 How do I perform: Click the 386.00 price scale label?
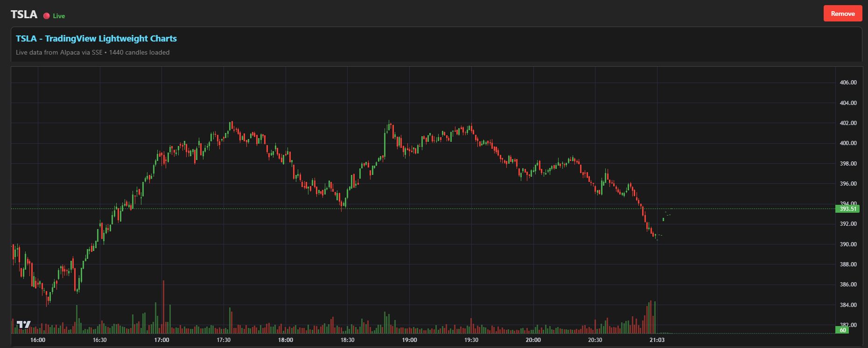coord(848,285)
